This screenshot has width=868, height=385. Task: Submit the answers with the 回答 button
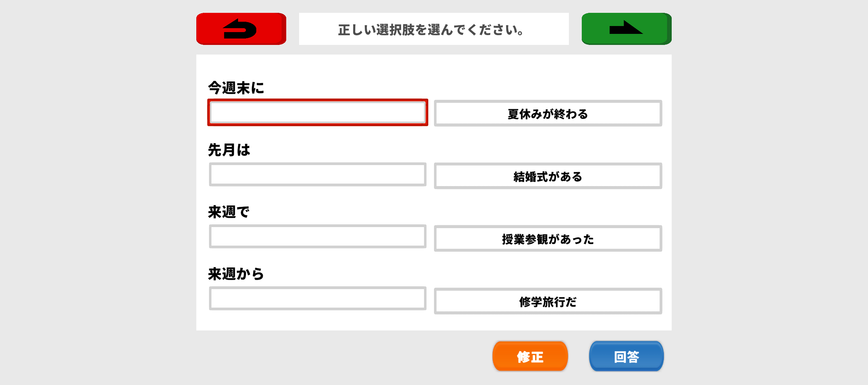[x=626, y=356]
